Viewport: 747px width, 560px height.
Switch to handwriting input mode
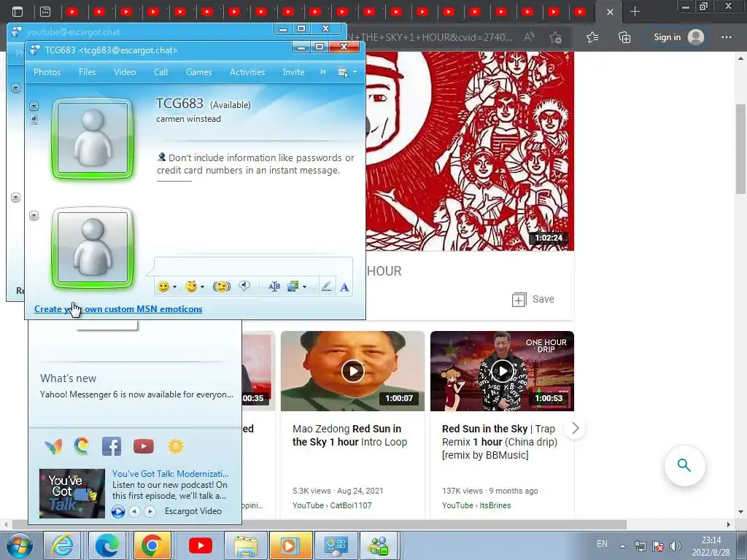click(x=326, y=287)
